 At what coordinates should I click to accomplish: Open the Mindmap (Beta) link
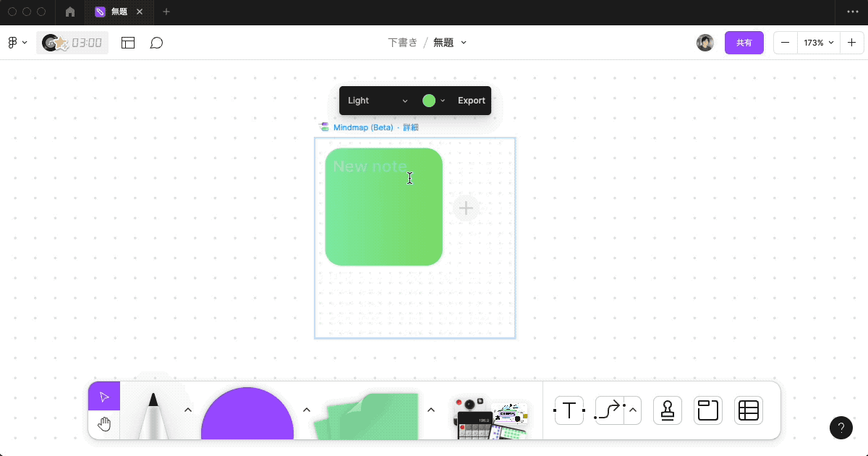pyautogui.click(x=362, y=127)
